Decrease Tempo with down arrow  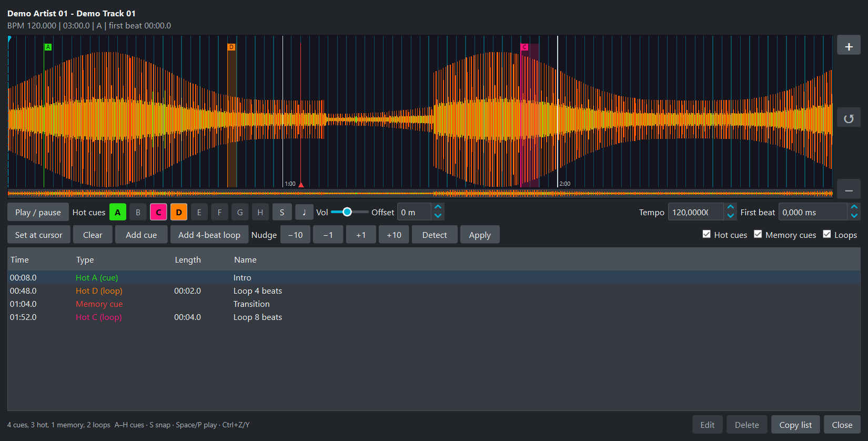(x=730, y=216)
